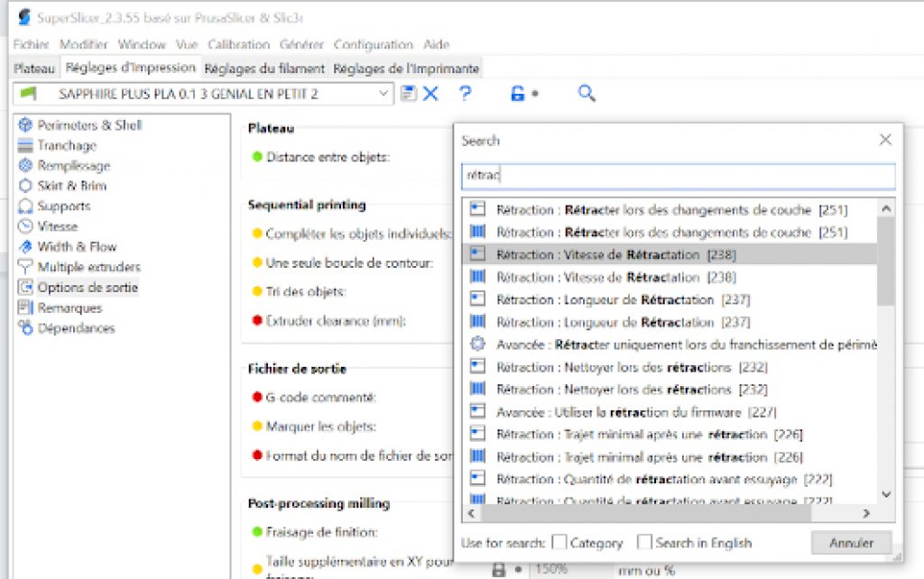Click the Width & Flow icon

pyautogui.click(x=25, y=246)
